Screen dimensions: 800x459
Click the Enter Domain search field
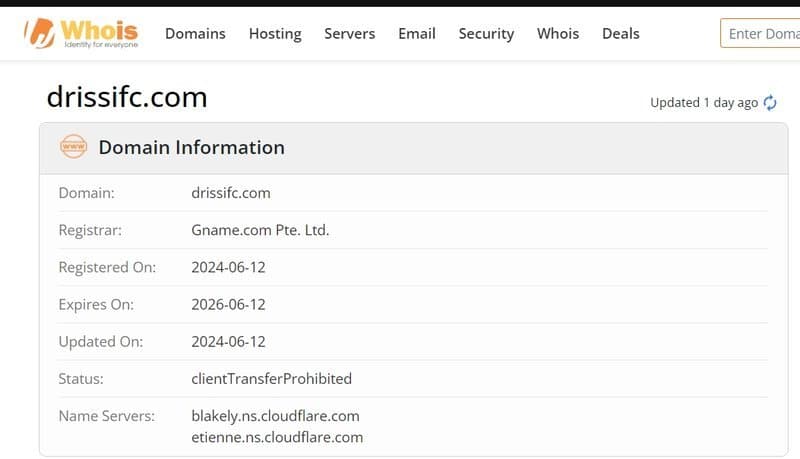click(x=760, y=33)
